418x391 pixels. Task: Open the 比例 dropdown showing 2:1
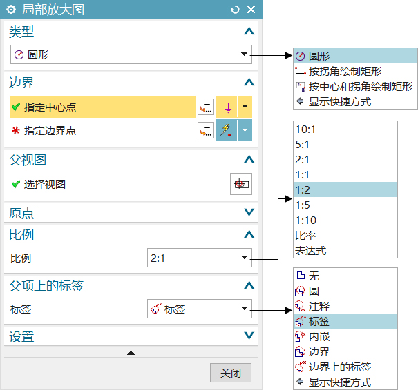tap(199, 258)
